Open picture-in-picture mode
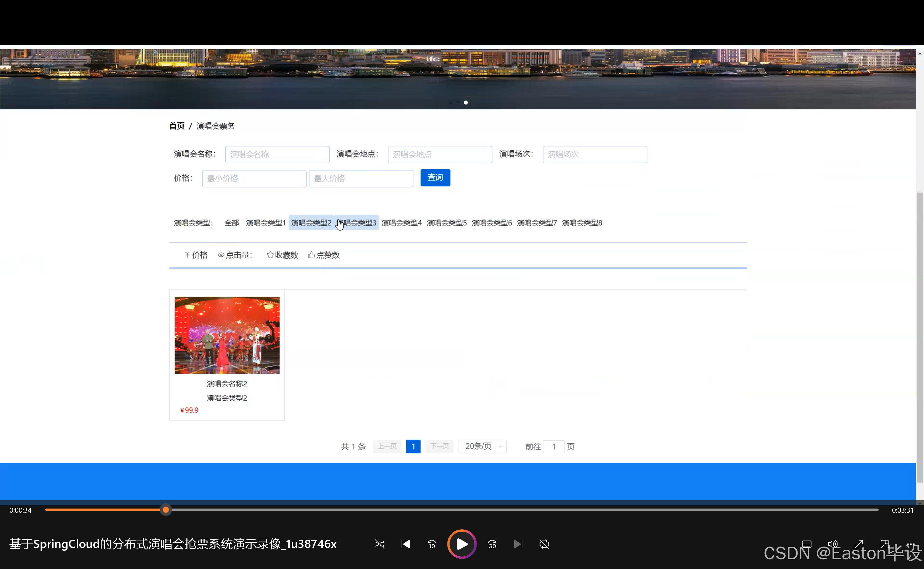924x569 pixels. pyautogui.click(x=885, y=544)
